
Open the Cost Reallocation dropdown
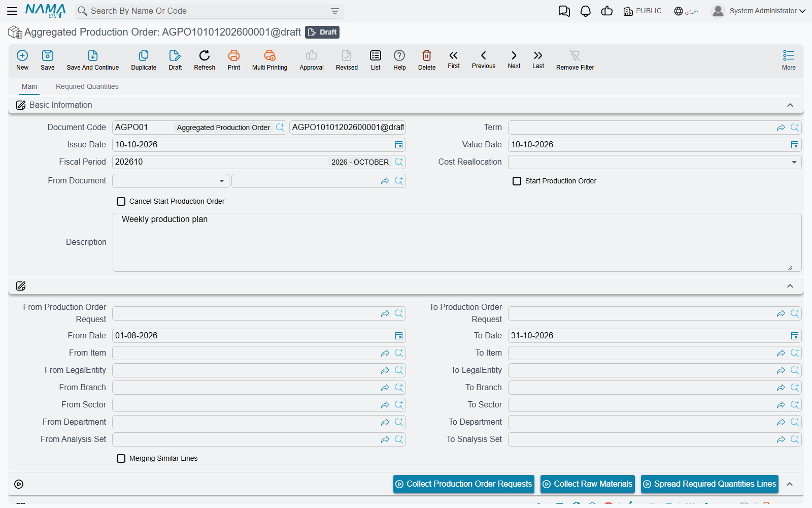[x=794, y=162]
